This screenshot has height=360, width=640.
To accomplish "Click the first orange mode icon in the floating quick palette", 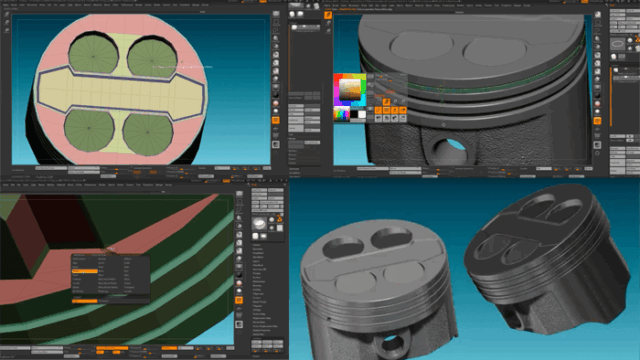I will coord(378,110).
